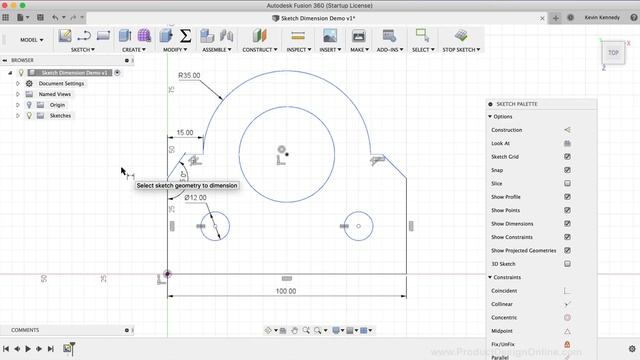This screenshot has width=640, height=360.
Task: Enable the Slice checkbox
Action: pyautogui.click(x=567, y=184)
